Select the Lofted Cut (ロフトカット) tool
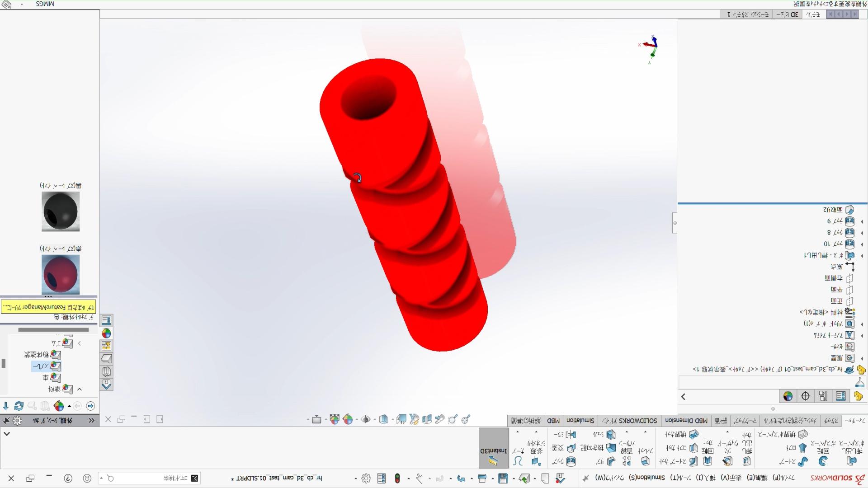This screenshot has width=868, height=488. pyautogui.click(x=682, y=448)
